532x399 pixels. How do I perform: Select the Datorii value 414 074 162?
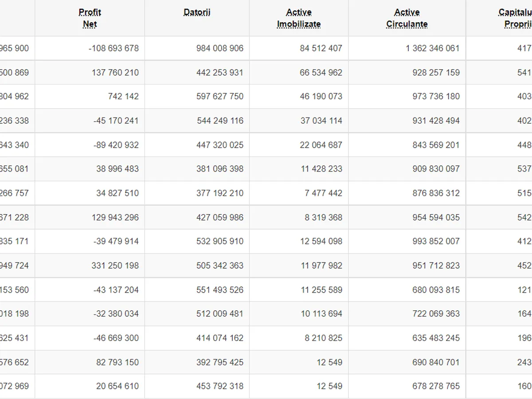[x=220, y=338]
